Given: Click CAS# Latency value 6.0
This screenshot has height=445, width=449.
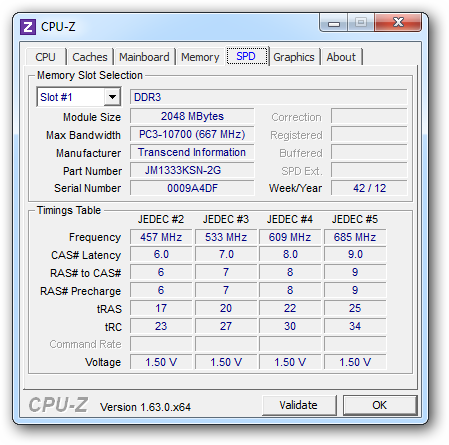Looking at the screenshot, I should pyautogui.click(x=161, y=255).
